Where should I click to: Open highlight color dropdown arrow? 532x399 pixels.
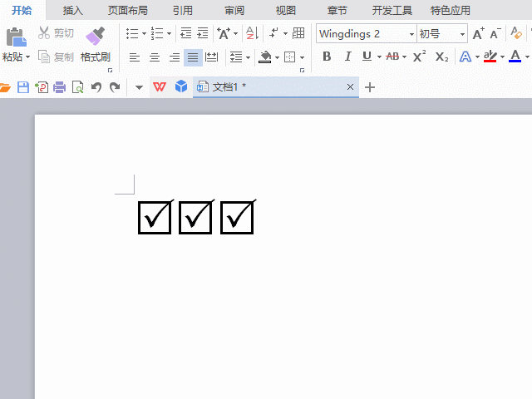pyautogui.click(x=502, y=57)
